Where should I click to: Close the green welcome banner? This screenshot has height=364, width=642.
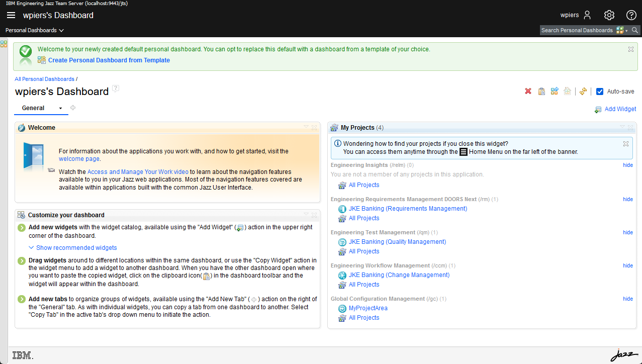click(x=631, y=49)
